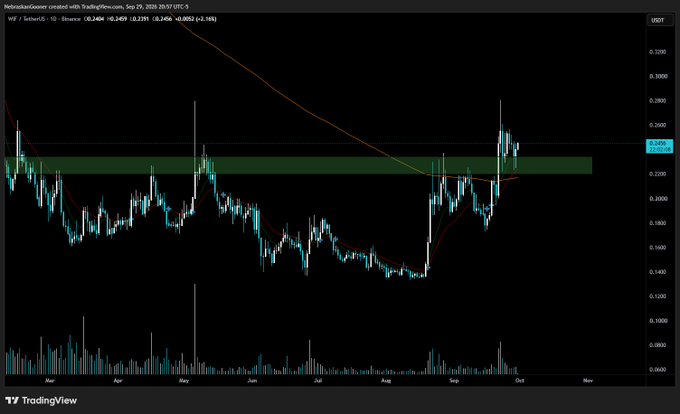Click the 0.1800 price axis label
680x414 pixels.
pos(658,223)
